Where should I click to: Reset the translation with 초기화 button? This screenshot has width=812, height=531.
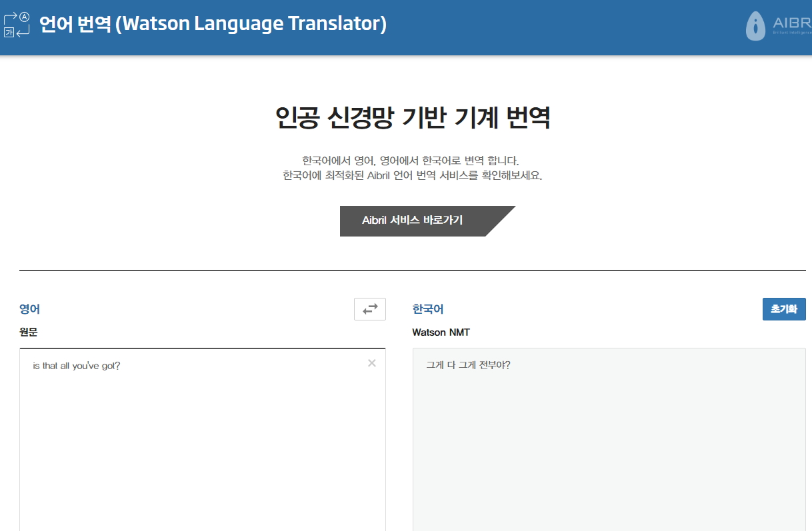[x=784, y=309]
